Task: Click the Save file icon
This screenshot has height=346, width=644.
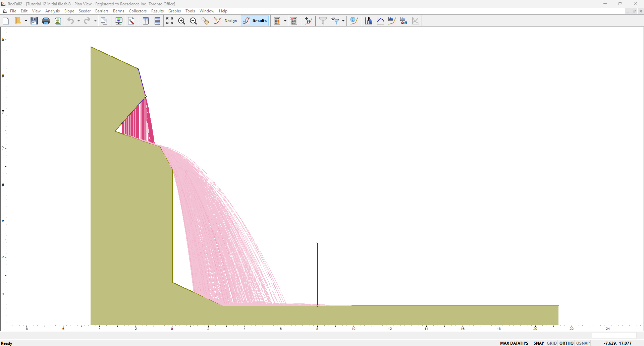Action: (x=34, y=21)
